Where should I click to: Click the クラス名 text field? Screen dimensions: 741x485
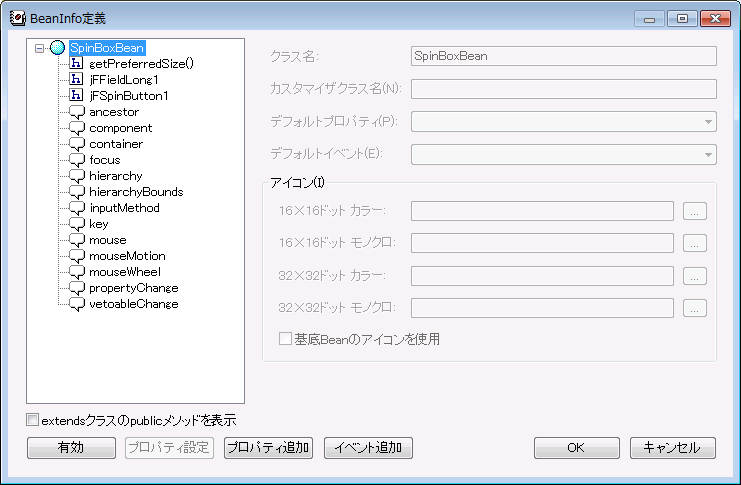(563, 56)
